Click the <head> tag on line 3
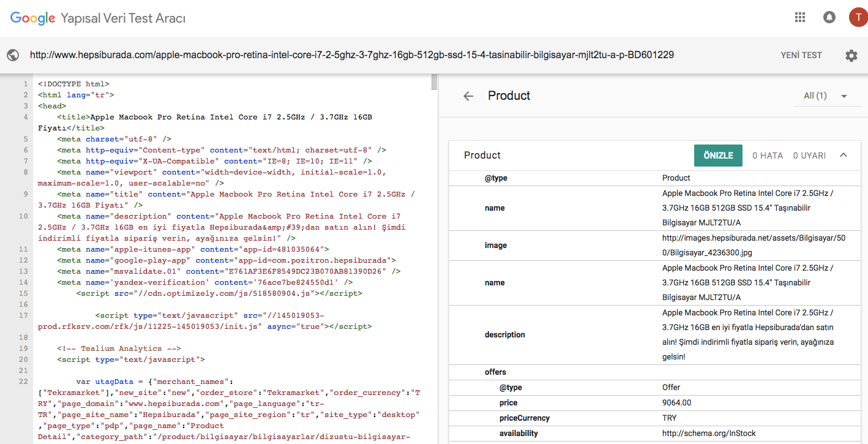 52,106
